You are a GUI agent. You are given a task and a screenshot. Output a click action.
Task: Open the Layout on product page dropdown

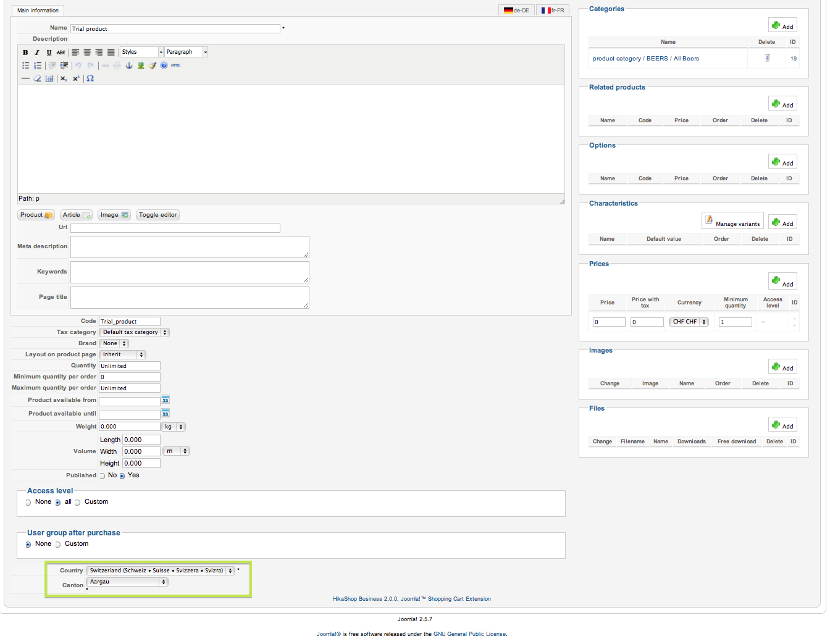(x=123, y=354)
